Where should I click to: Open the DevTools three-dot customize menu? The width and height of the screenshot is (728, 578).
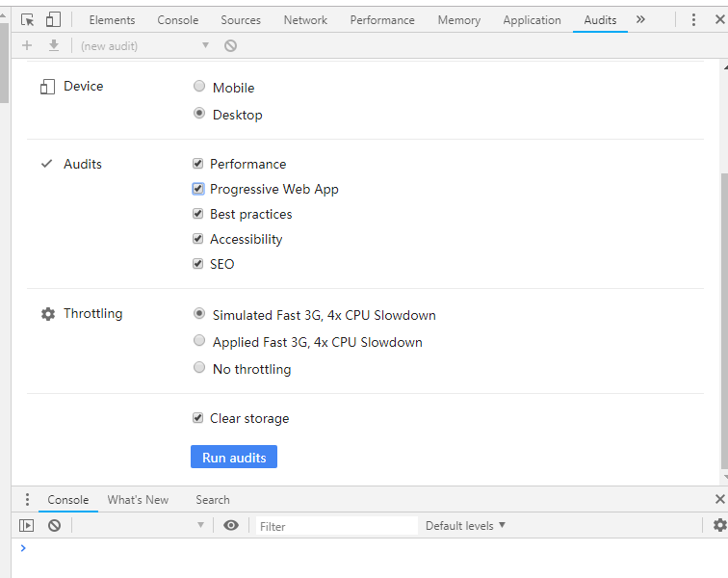point(693,19)
